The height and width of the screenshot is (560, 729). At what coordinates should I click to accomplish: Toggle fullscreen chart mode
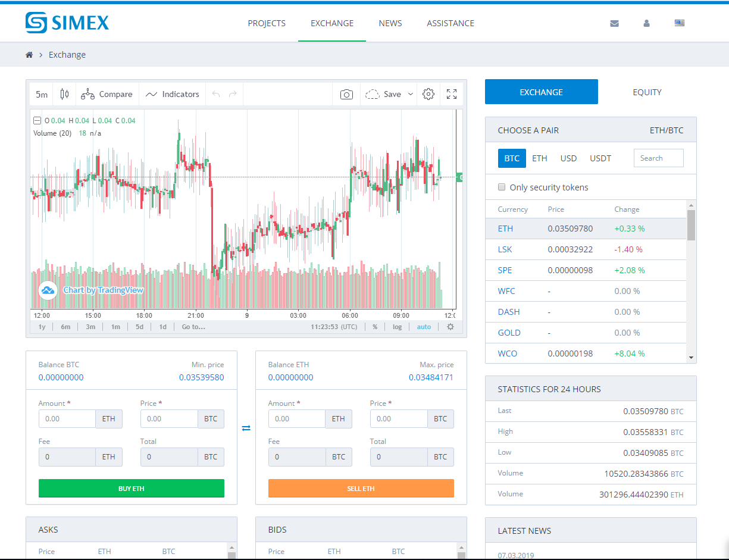452,94
